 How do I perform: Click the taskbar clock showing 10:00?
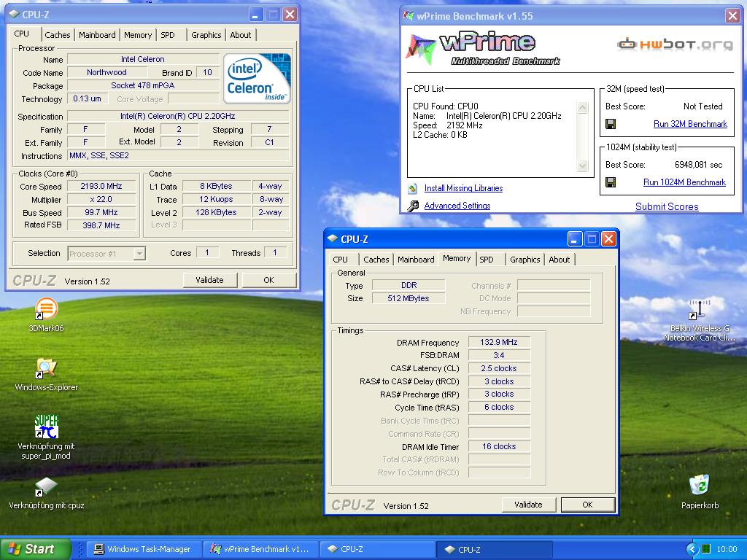pyautogui.click(x=727, y=549)
